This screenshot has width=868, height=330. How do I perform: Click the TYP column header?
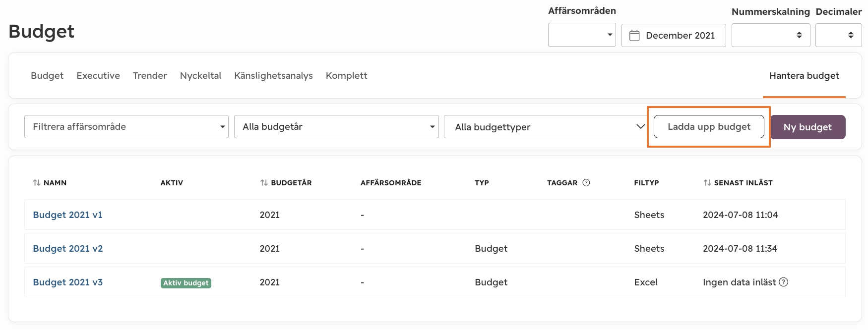tap(482, 183)
